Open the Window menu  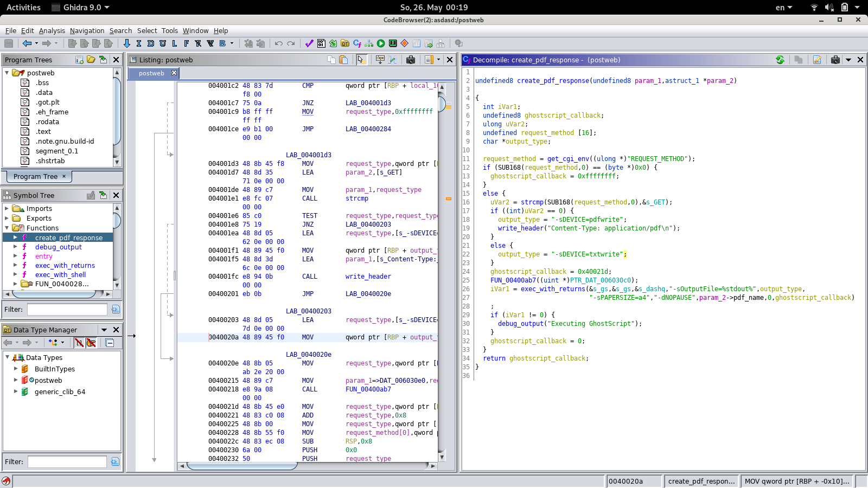pos(195,31)
